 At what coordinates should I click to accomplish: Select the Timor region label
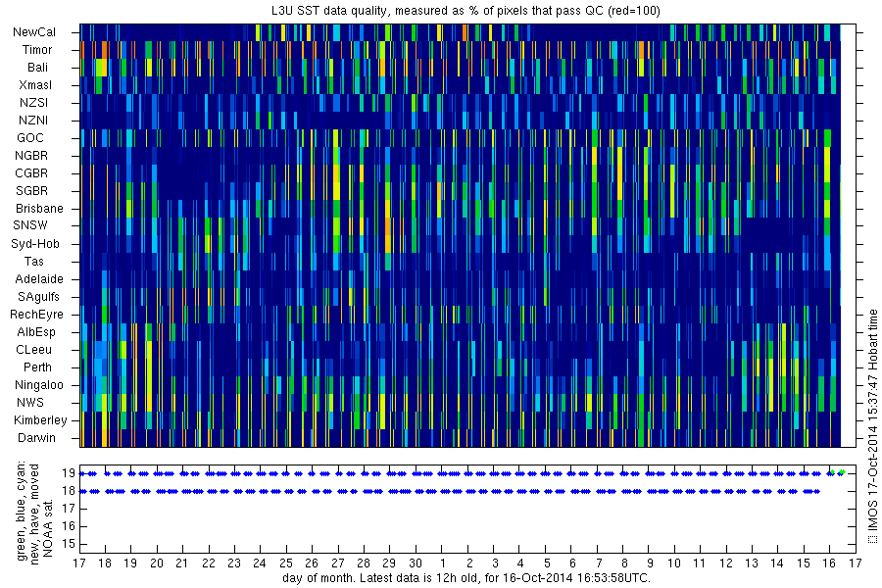coord(37,50)
